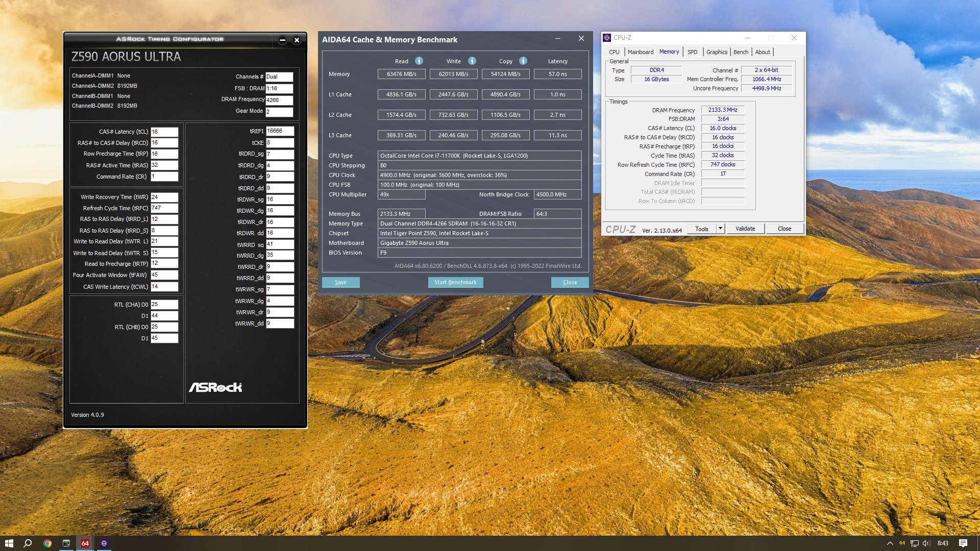Click Save in AIDA64 benchmark window

pos(340,282)
